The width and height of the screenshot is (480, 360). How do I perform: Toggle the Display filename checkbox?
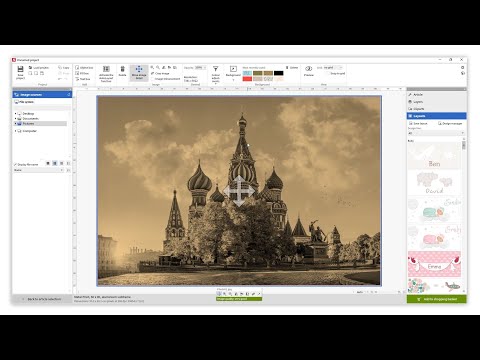15,165
